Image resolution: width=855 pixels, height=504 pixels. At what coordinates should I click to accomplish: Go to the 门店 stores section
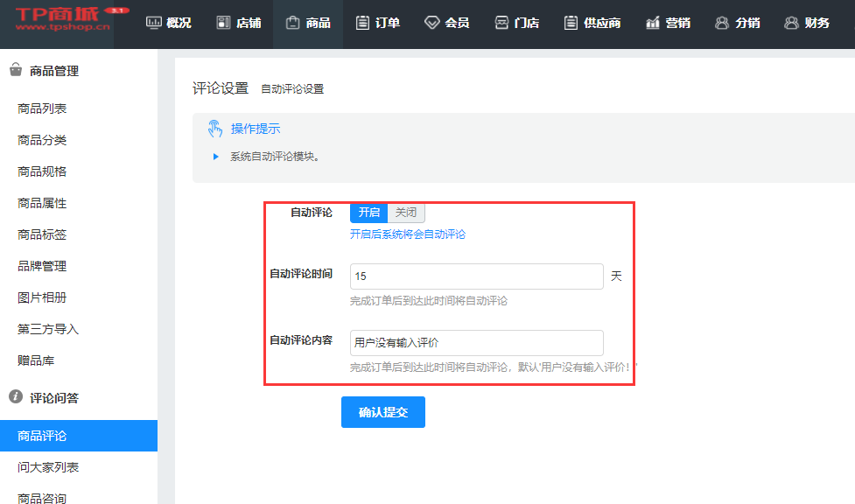click(516, 24)
